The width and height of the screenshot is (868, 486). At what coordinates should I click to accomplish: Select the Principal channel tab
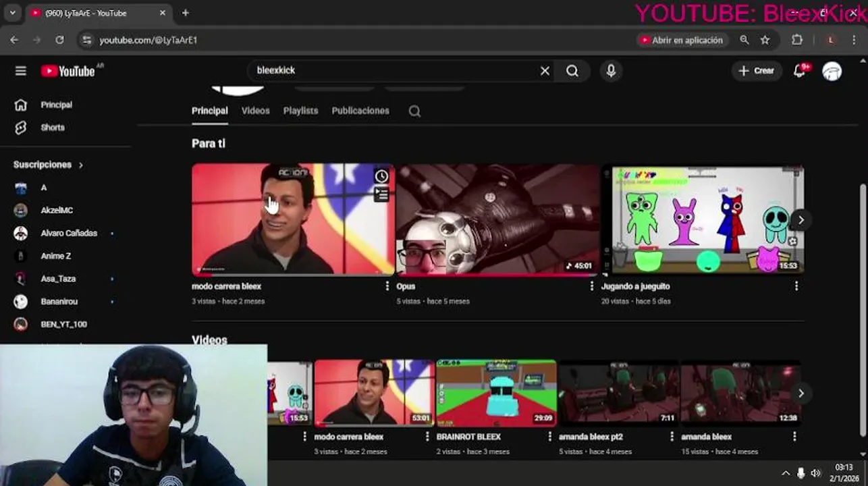[209, 111]
